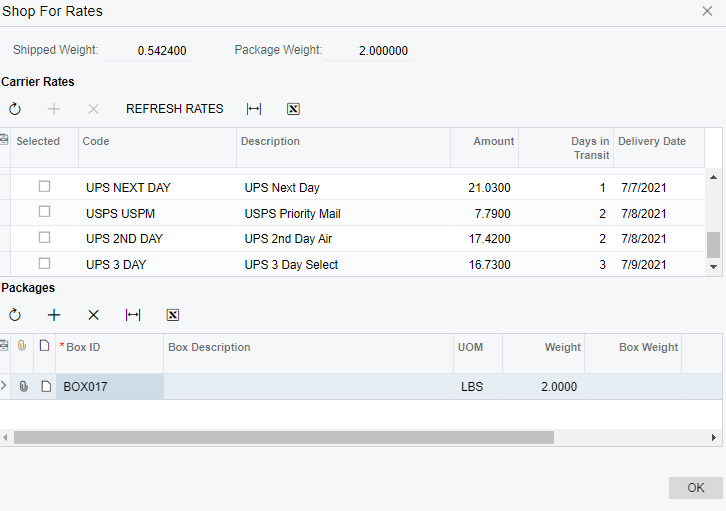
Task: Click Carrier Rates scrollbar up arrow
Action: pyautogui.click(x=713, y=177)
